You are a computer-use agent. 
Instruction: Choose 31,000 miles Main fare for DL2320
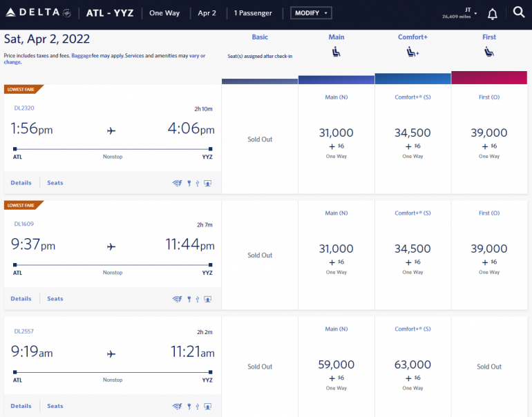tap(336, 138)
